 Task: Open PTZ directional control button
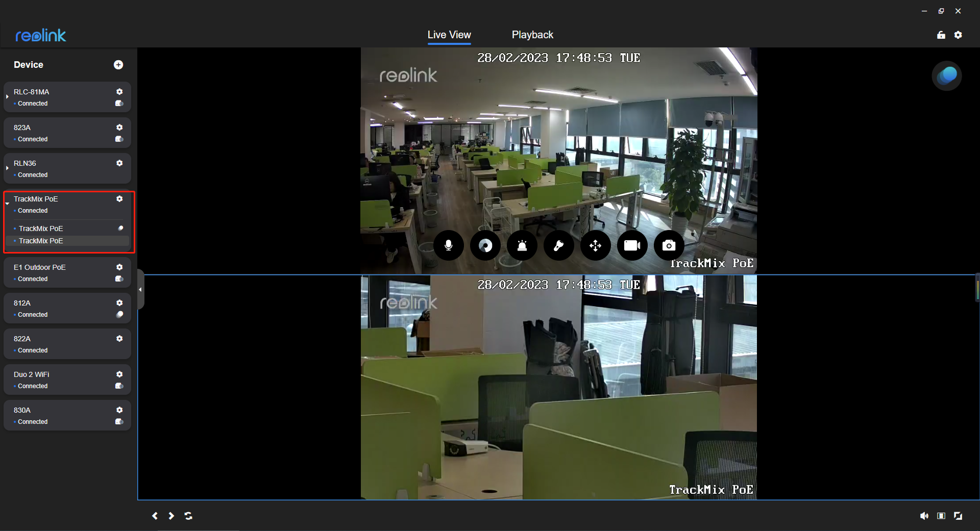click(x=596, y=246)
